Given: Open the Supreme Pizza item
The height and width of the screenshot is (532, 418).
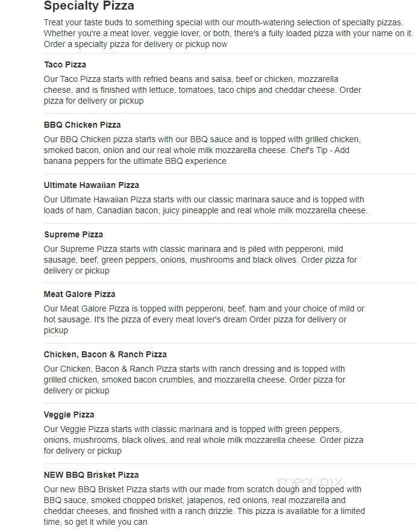Looking at the screenshot, I should (73, 234).
